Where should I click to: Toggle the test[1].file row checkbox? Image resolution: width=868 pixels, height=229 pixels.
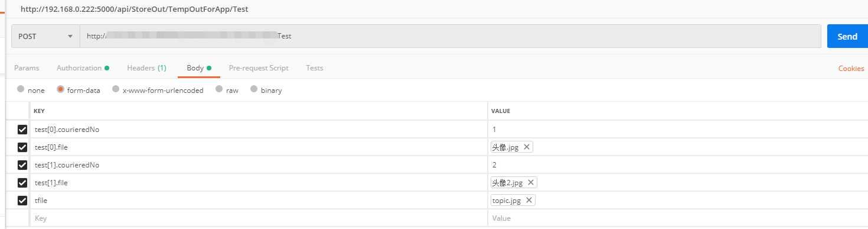point(22,183)
